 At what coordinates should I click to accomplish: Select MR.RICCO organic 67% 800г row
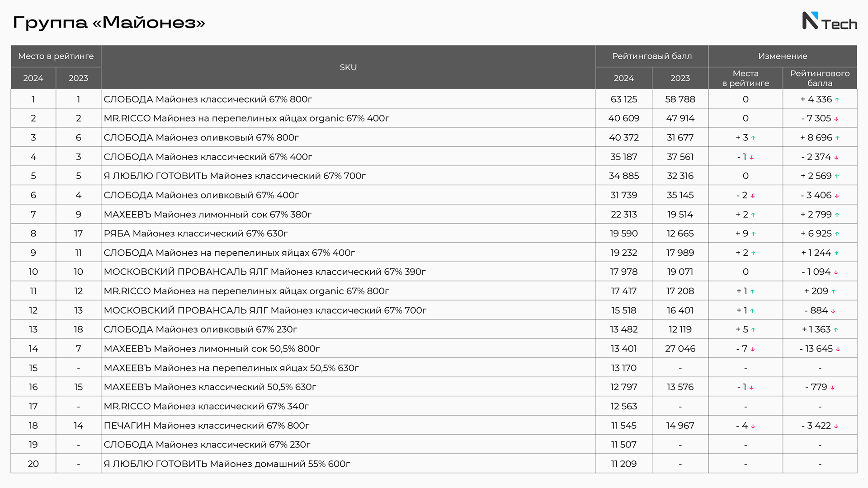pyautogui.click(x=434, y=291)
